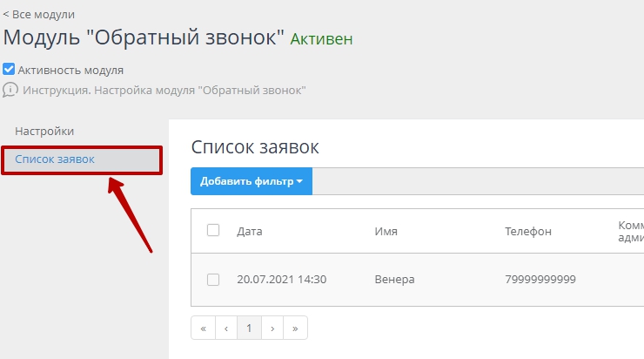The height and width of the screenshot is (359, 644).
Task: Select Список заявок in the sidebar
Action: [x=55, y=159]
